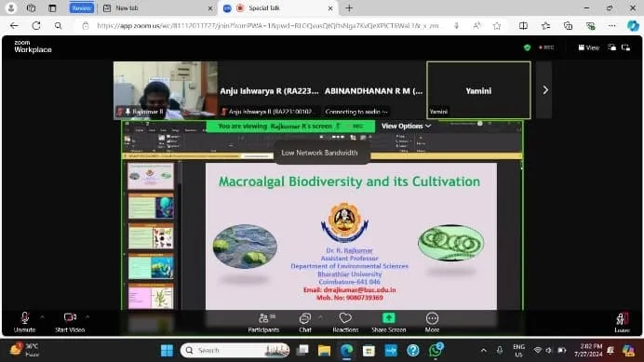The height and width of the screenshot is (362, 644).
Task: Click the Leave meeting button
Action: click(x=622, y=323)
